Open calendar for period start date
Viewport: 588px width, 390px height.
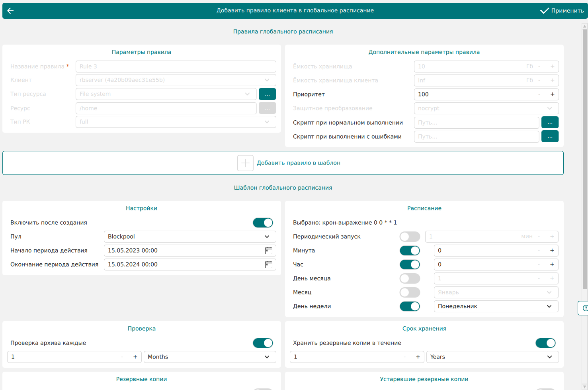pos(269,251)
